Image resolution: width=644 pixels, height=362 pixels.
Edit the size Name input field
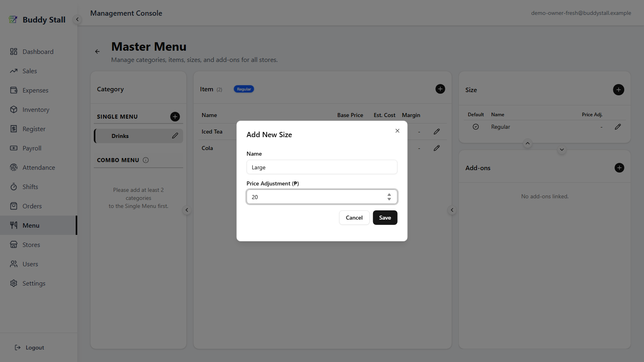(322, 167)
